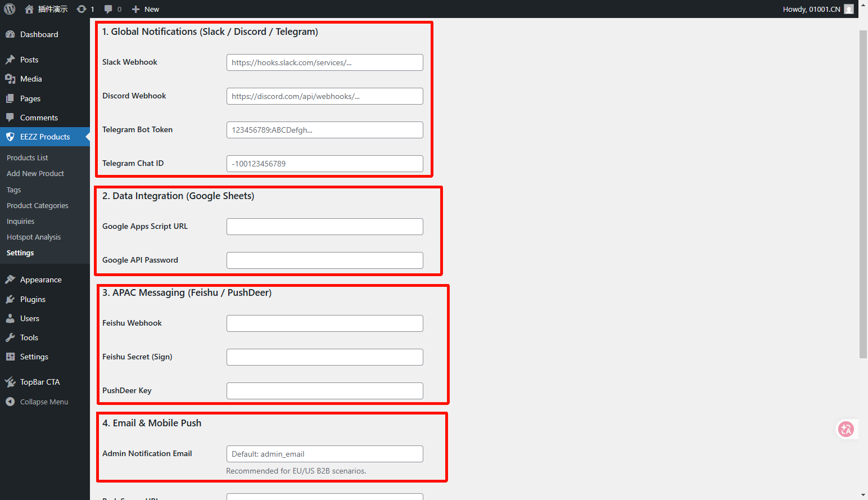Click the Plugins plug icon
868x500 pixels.
tap(10, 299)
